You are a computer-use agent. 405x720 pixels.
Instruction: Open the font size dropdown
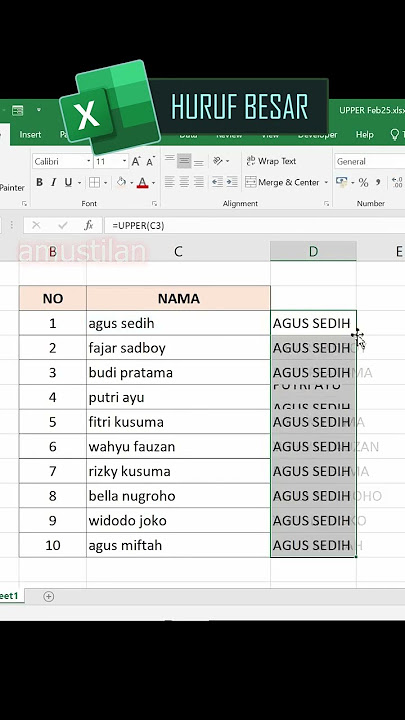(124, 162)
